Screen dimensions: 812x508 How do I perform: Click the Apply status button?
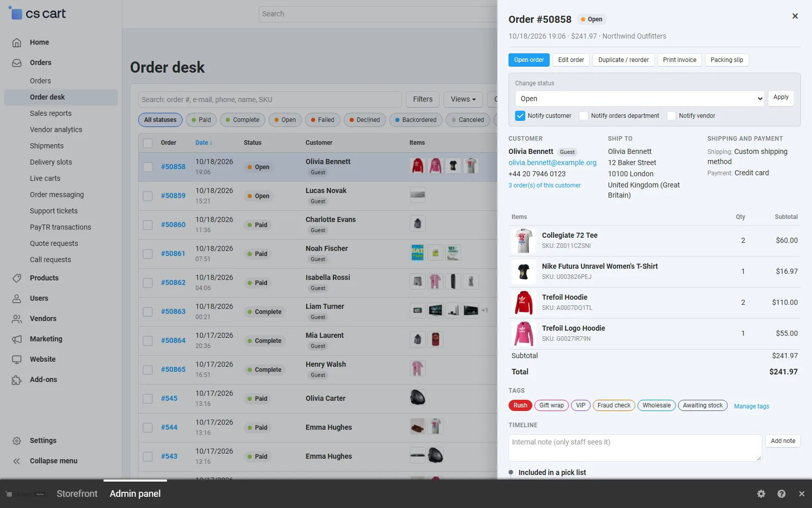781,98
